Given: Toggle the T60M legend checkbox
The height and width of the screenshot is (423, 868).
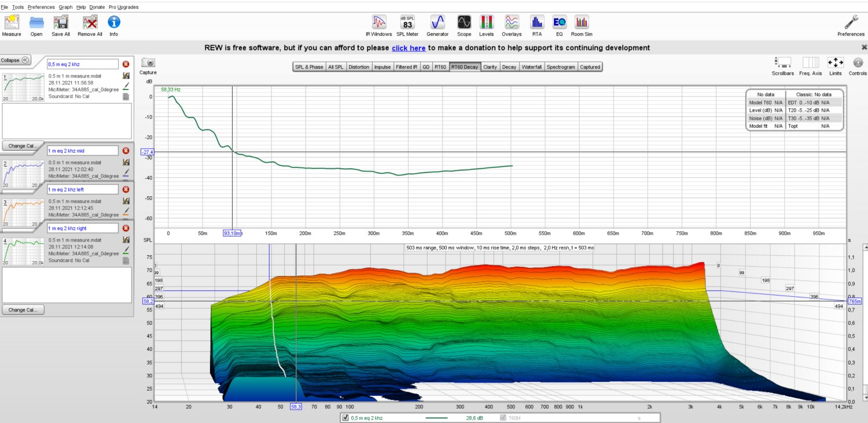Looking at the screenshot, I should (x=503, y=418).
